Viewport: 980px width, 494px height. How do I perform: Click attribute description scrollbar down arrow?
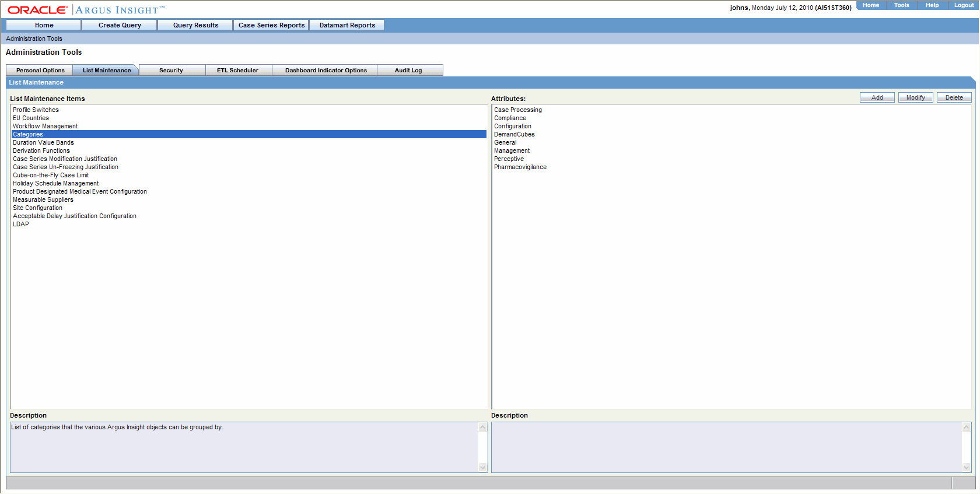coord(967,467)
